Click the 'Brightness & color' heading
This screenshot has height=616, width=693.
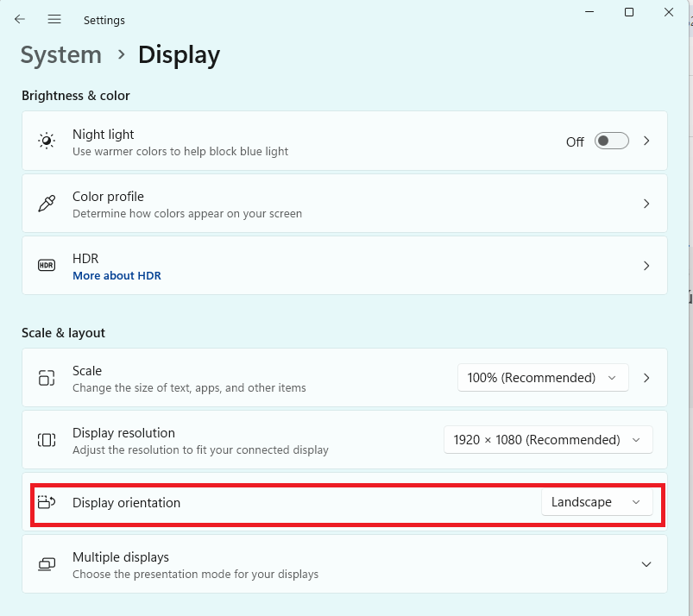pos(76,96)
